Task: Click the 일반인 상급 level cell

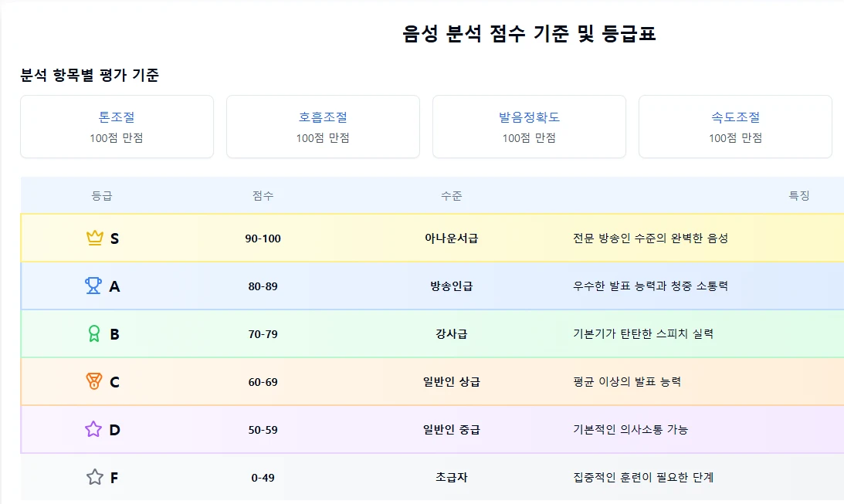Action: (452, 382)
